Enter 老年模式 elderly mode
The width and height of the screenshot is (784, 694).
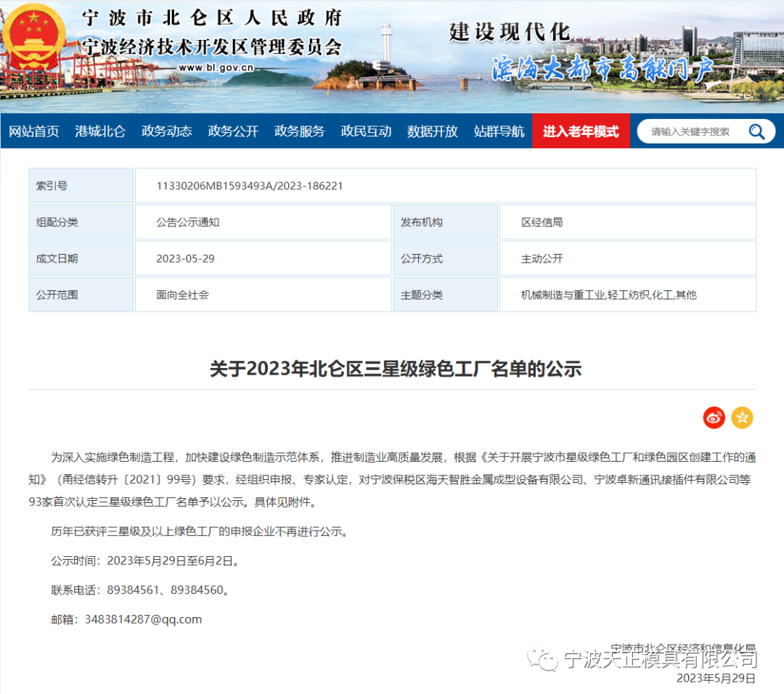click(581, 131)
